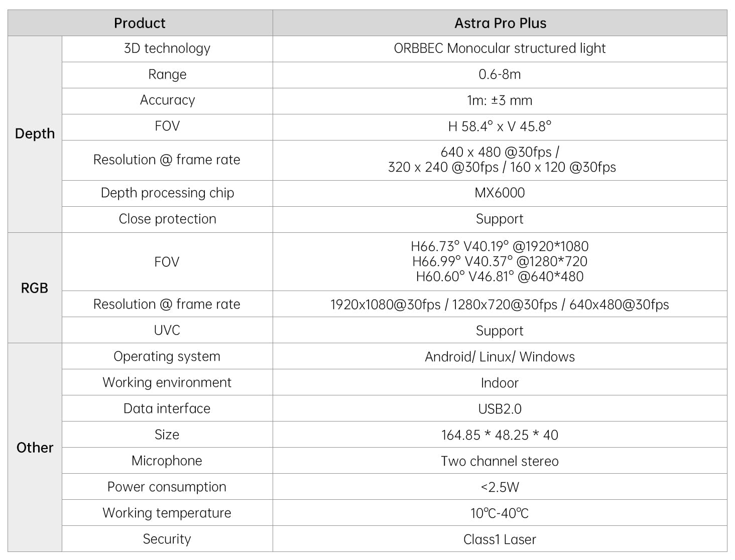Select the UVC row label
Screen dimensions: 735x560
coord(167,331)
